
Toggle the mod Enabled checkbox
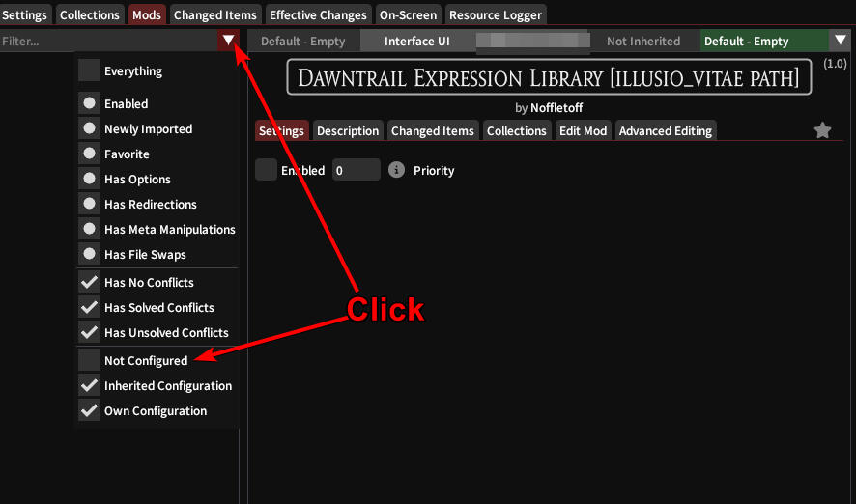267,170
